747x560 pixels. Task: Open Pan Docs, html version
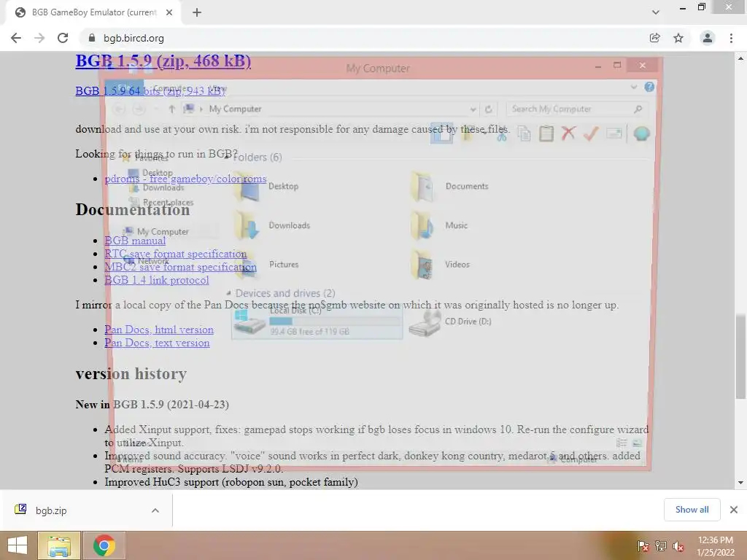click(x=158, y=330)
